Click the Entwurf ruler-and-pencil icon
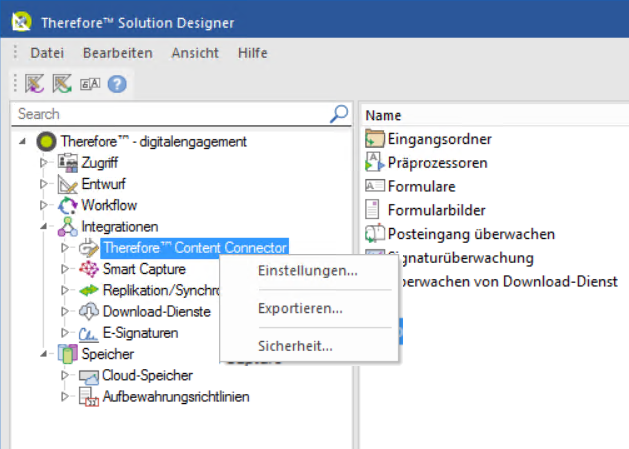 (x=68, y=184)
